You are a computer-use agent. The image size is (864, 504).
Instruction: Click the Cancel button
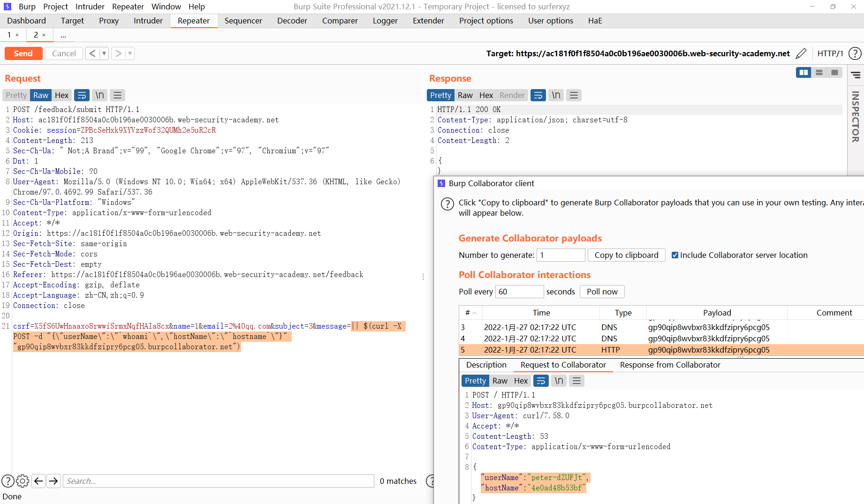pos(64,53)
